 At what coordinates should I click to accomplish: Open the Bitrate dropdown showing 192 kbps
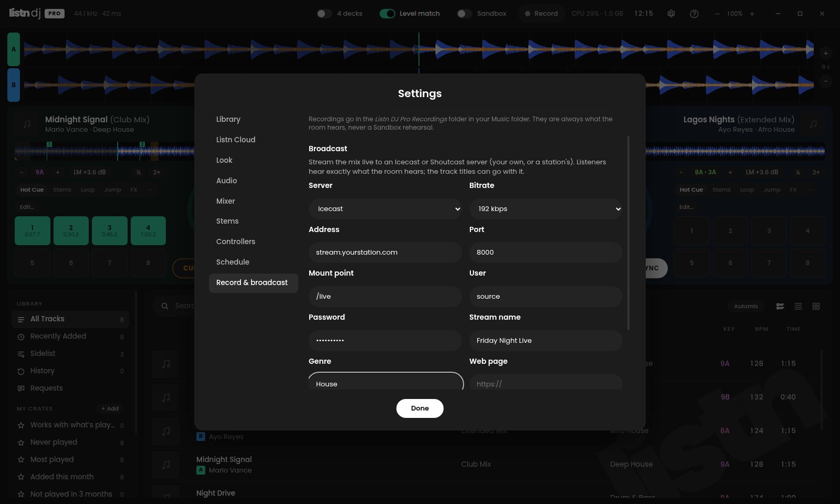(546, 209)
